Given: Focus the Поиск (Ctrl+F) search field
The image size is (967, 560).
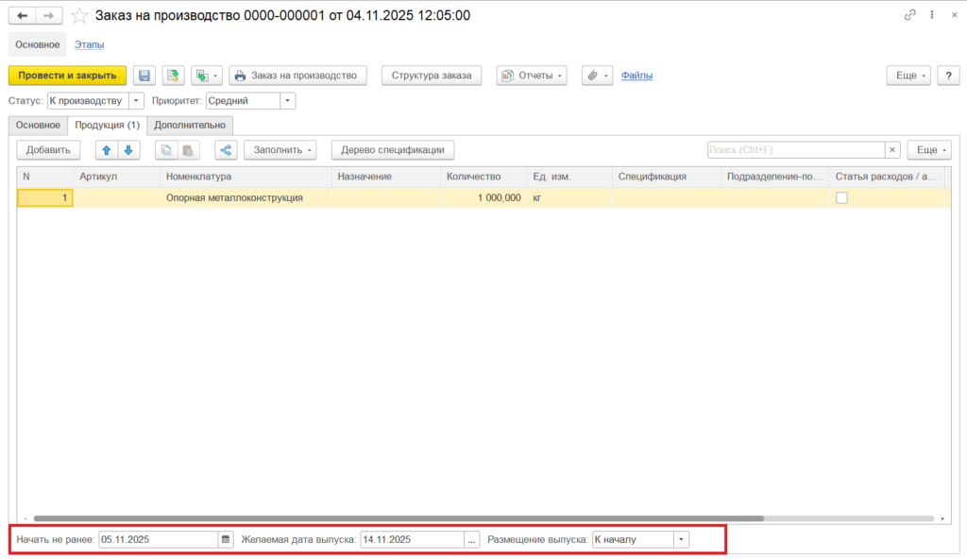Looking at the screenshot, I should tap(796, 150).
